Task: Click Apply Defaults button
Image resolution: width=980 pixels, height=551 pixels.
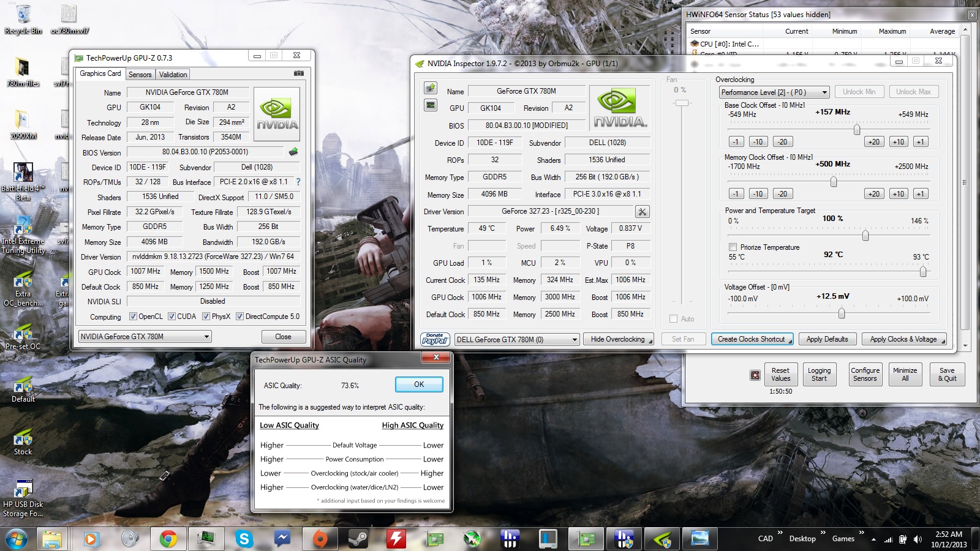Action: pos(827,339)
